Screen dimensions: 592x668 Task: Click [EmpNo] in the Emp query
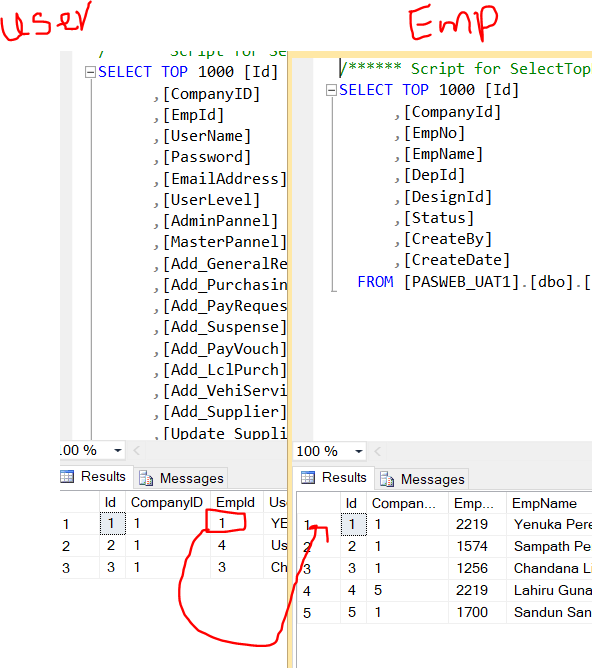point(434,133)
